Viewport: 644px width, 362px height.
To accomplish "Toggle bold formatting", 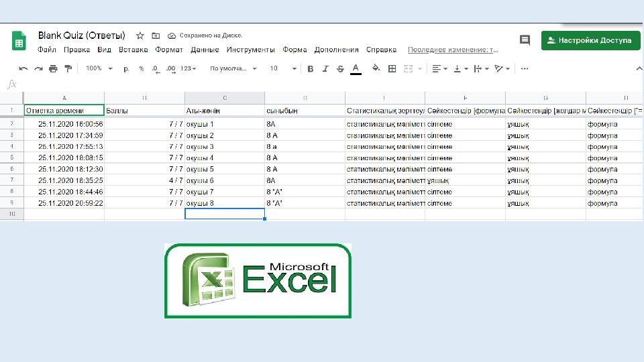I will [311, 68].
